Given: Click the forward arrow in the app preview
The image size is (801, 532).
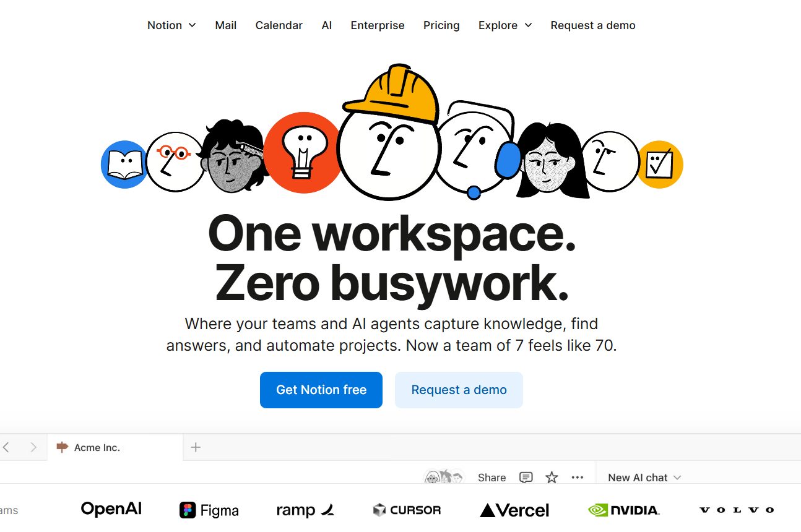Looking at the screenshot, I should 33,447.
